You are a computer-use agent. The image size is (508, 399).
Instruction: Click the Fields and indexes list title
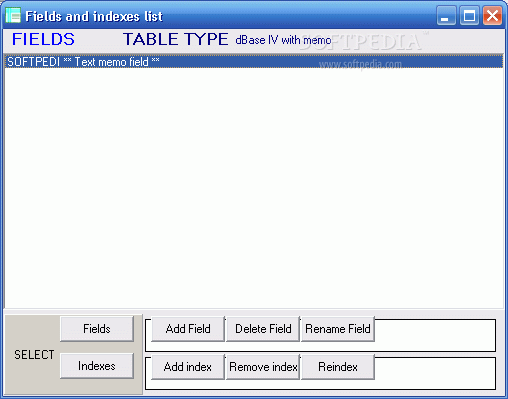94,16
